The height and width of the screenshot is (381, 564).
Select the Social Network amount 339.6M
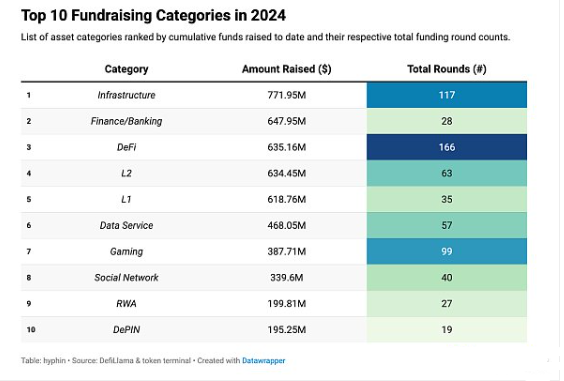[x=286, y=277]
